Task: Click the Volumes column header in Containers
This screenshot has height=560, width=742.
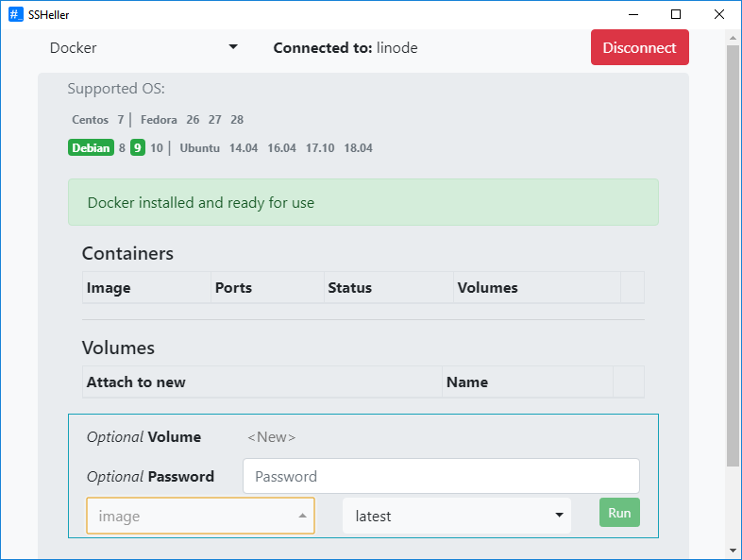Action: click(x=487, y=288)
